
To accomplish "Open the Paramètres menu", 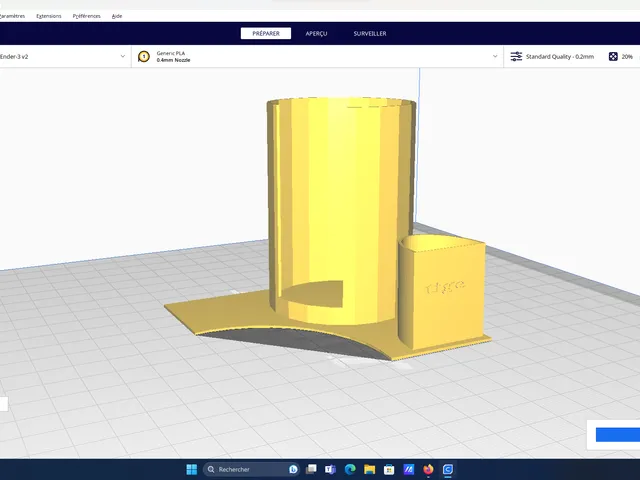I will pyautogui.click(x=12, y=16).
